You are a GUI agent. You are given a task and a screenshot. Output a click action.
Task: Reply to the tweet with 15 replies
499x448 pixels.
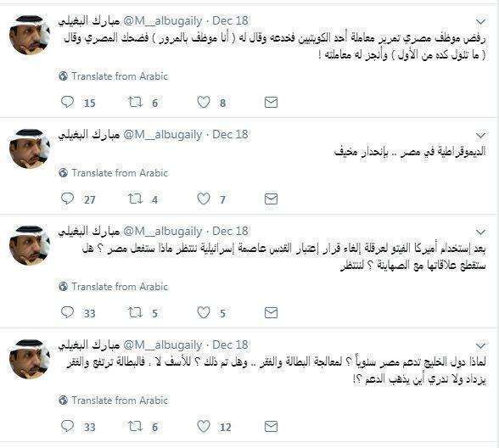pos(67,102)
